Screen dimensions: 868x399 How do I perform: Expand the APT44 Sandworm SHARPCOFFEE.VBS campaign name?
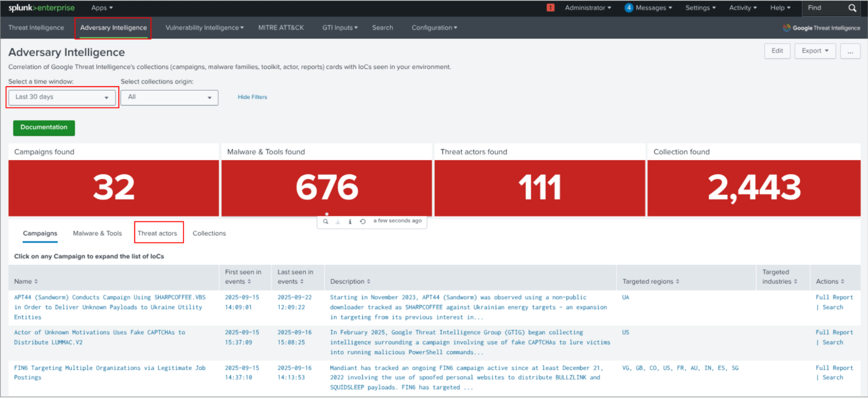tap(110, 307)
